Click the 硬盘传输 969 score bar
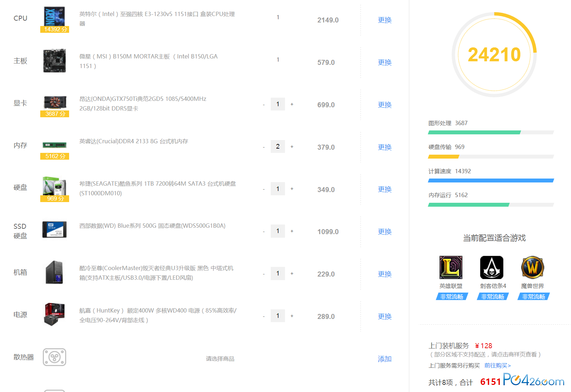The height and width of the screenshot is (392, 571). click(x=491, y=156)
